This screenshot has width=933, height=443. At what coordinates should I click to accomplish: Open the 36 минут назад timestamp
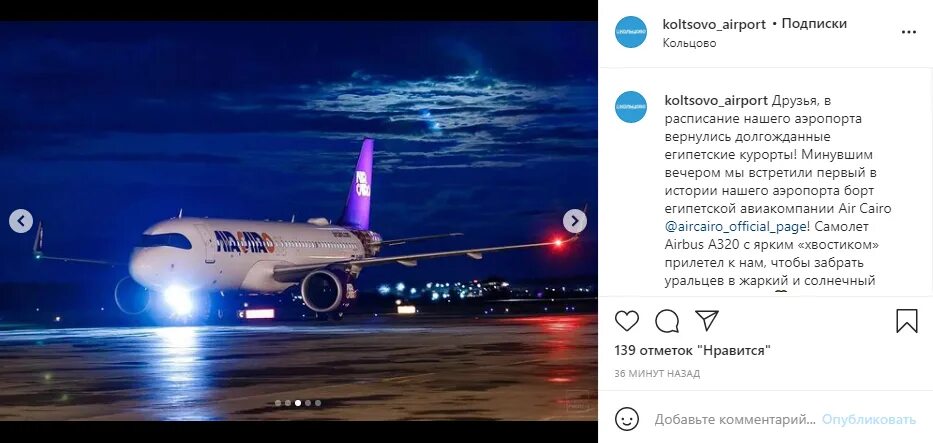coord(657,374)
